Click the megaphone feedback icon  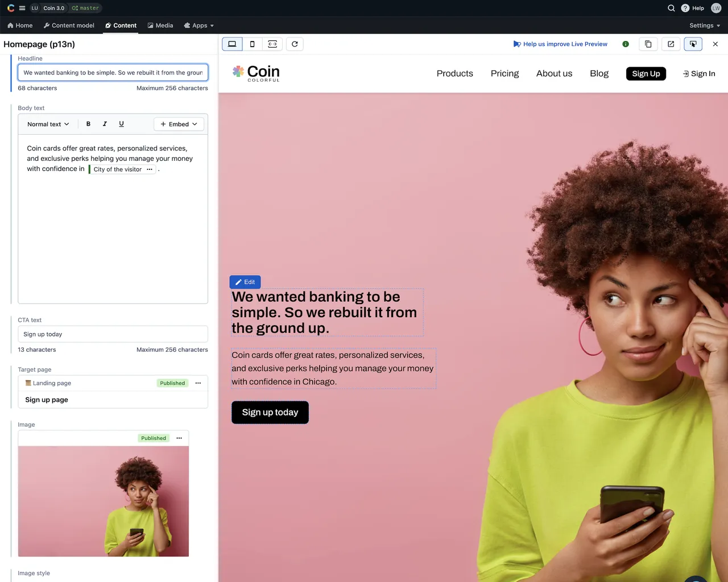point(517,44)
